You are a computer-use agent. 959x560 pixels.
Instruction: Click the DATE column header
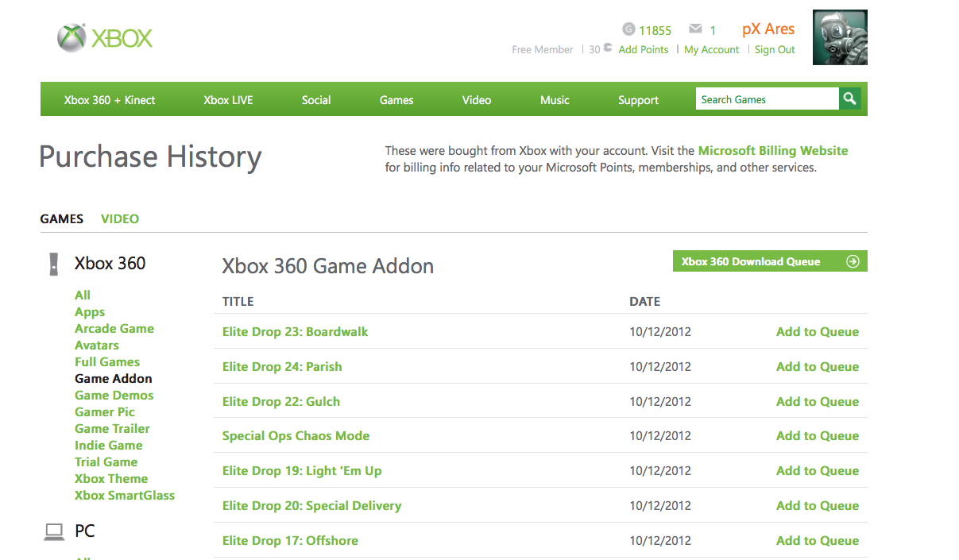[645, 301]
